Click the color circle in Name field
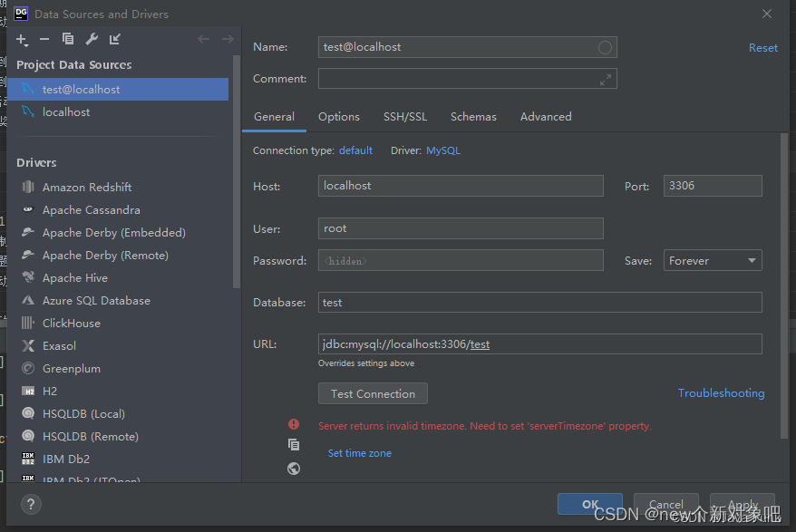This screenshot has height=532, width=796. (605, 48)
